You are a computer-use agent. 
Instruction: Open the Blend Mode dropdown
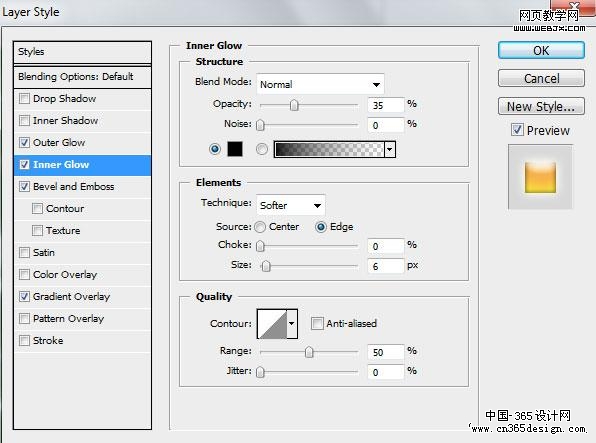pyautogui.click(x=320, y=84)
